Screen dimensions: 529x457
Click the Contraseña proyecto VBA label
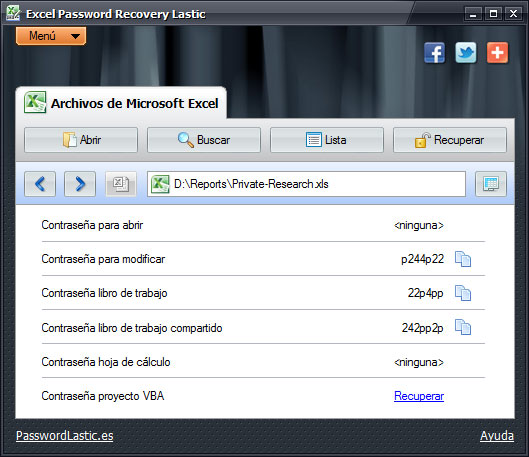103,396
